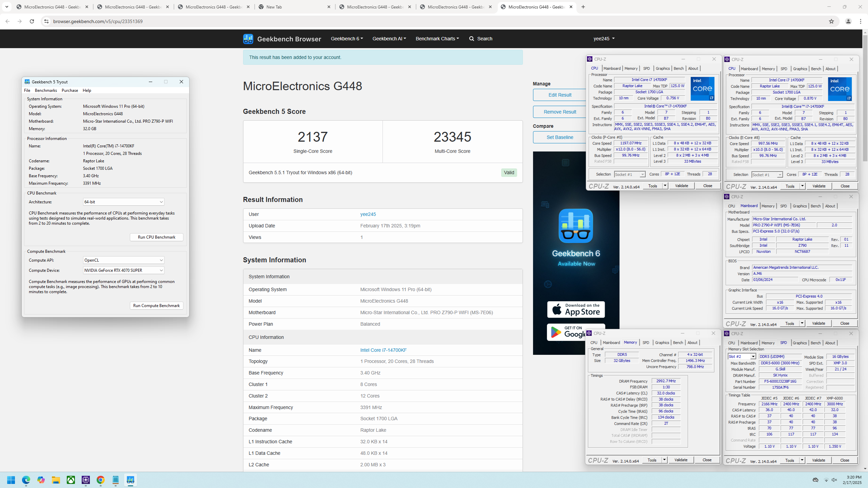Open Compute Device RTX 4070 SUPER dropdown
Viewport: 868px width, 488px height.
click(123, 270)
